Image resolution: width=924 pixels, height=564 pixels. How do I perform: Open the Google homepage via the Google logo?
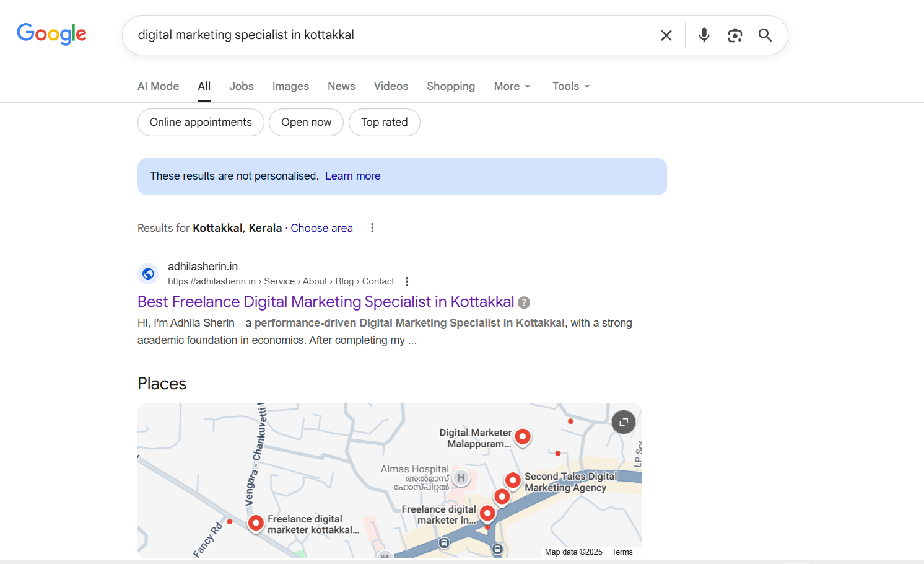point(51,34)
